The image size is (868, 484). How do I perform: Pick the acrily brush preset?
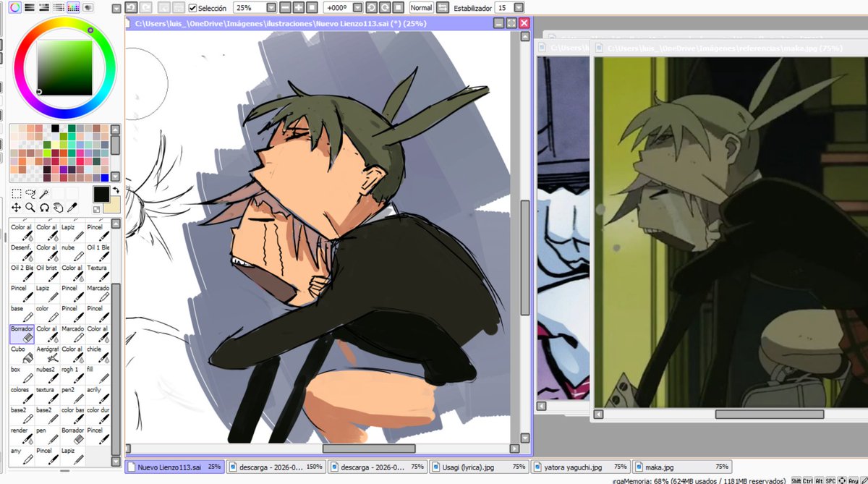point(98,394)
